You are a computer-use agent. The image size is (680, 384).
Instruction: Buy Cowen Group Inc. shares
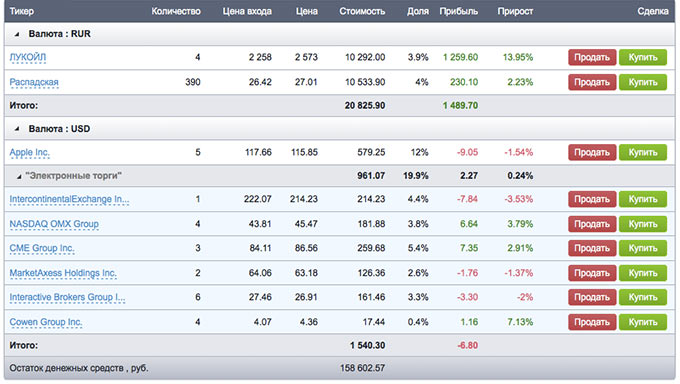coord(643,322)
